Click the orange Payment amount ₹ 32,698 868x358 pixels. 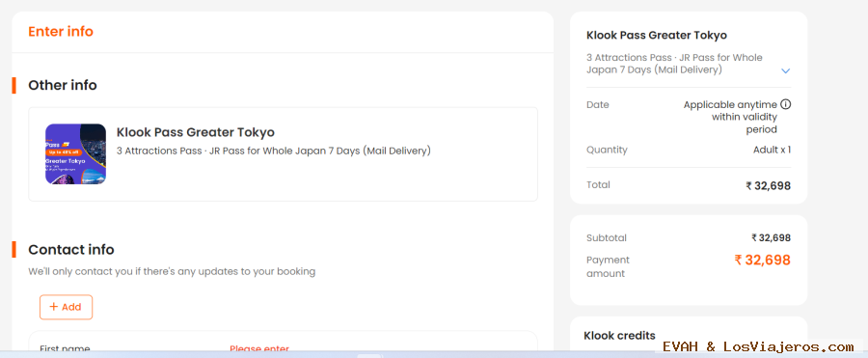[x=762, y=260]
